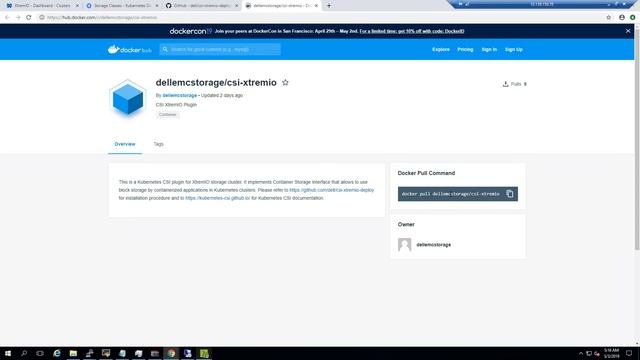
Task: Switch to the GitHub csi-xtremio-deploy tab
Action: click(x=202, y=6)
